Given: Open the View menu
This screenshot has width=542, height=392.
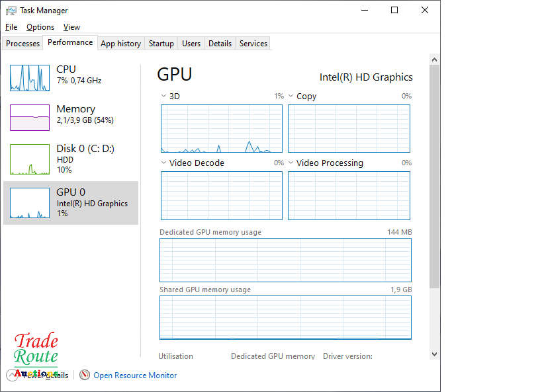Looking at the screenshot, I should (x=71, y=27).
